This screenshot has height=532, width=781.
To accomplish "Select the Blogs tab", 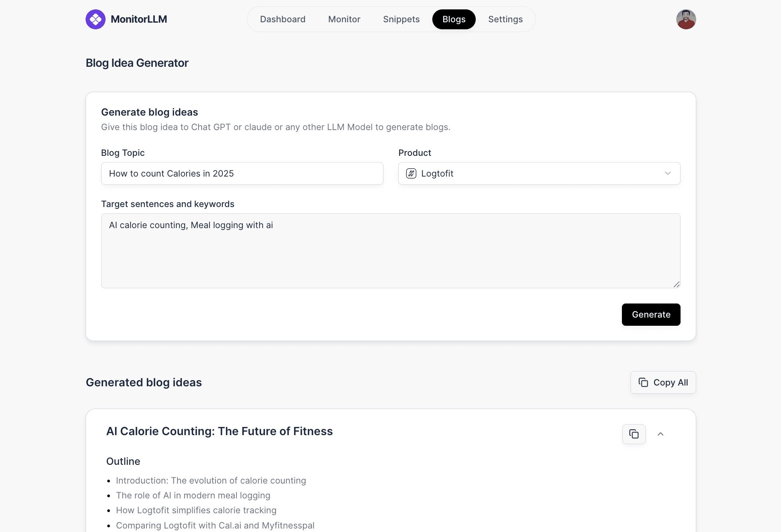I will [454, 19].
